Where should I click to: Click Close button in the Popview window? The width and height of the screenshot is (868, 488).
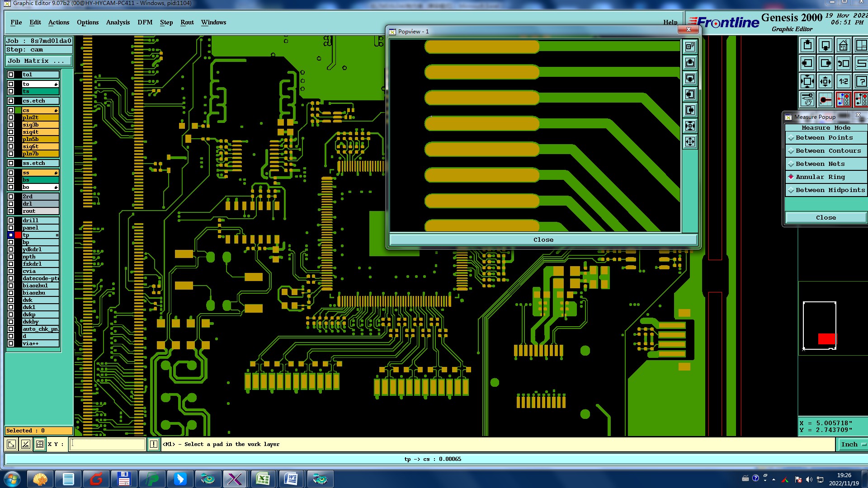[x=542, y=240]
